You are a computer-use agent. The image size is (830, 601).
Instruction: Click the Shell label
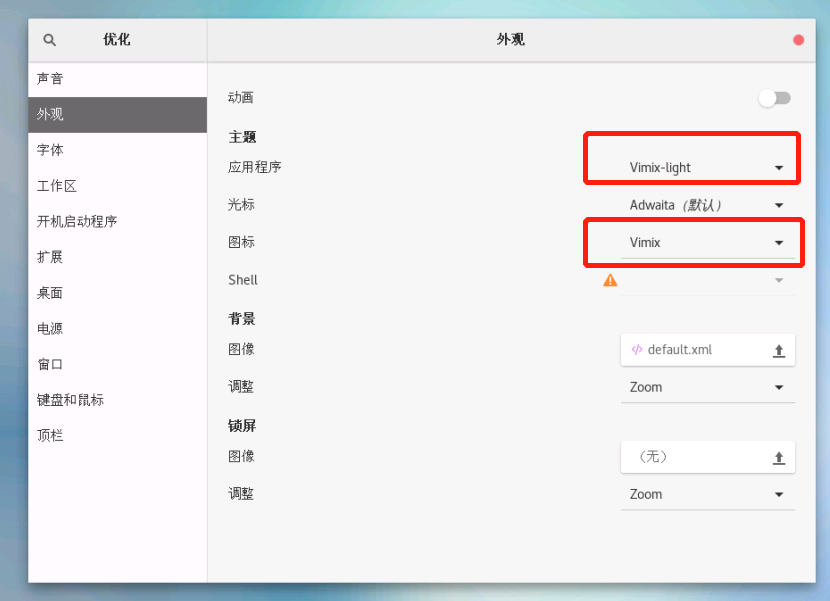tap(243, 280)
